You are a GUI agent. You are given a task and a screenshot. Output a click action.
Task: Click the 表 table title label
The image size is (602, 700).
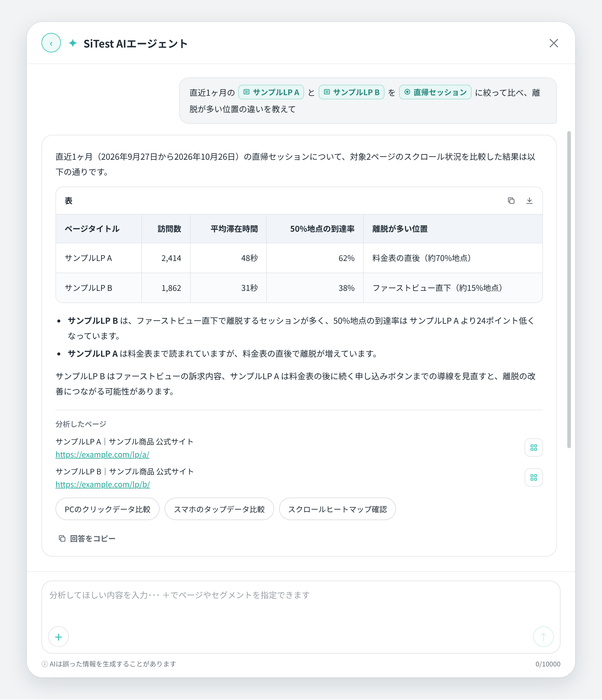point(69,201)
